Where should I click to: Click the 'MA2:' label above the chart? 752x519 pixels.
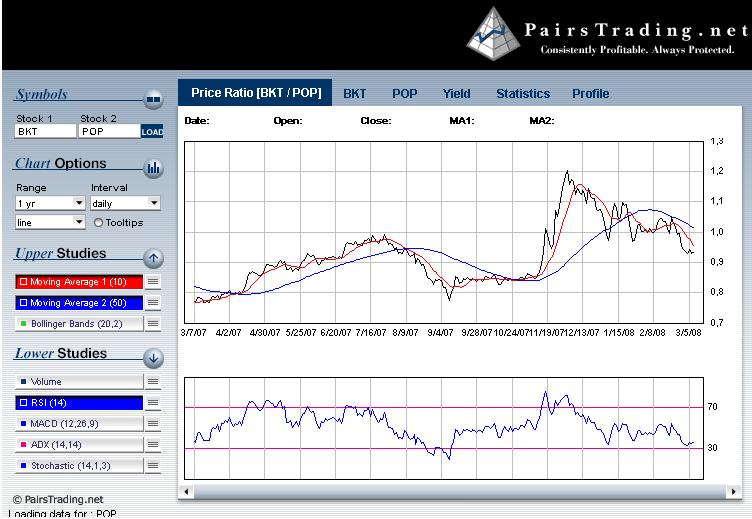pos(542,121)
